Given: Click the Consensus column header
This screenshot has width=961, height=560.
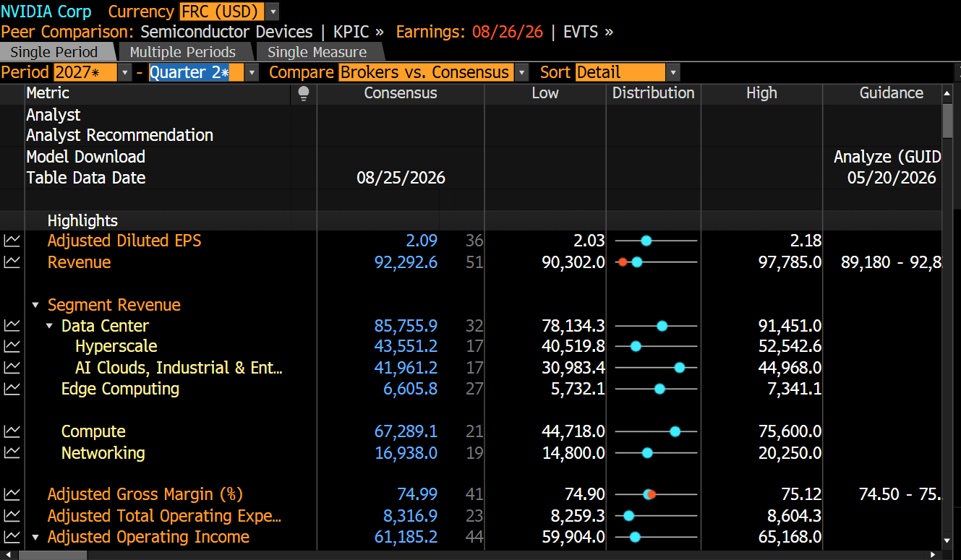Looking at the screenshot, I should click(x=401, y=93).
